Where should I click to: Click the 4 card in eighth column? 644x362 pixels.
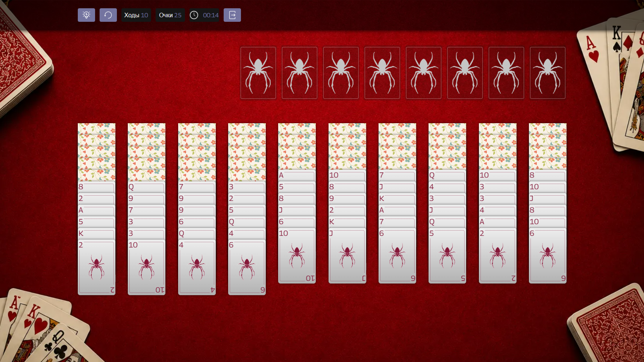point(447,187)
